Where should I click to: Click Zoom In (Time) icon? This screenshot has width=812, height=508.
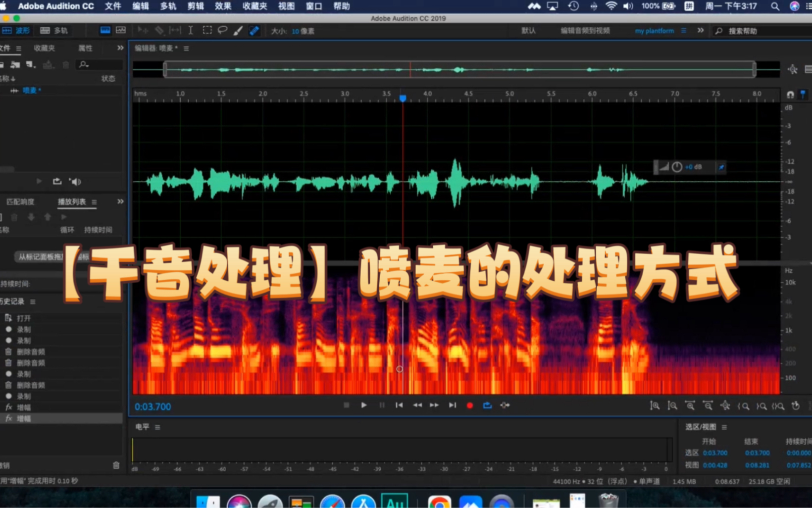(690, 406)
